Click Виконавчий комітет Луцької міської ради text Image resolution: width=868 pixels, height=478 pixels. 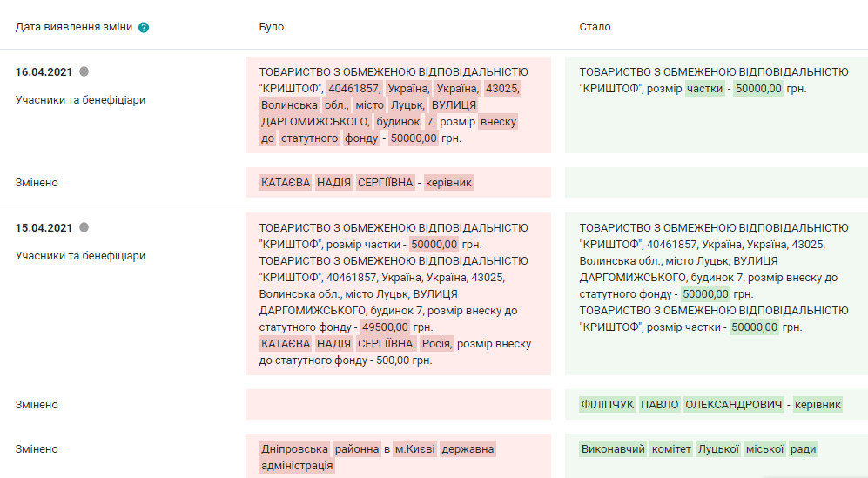coord(698,449)
